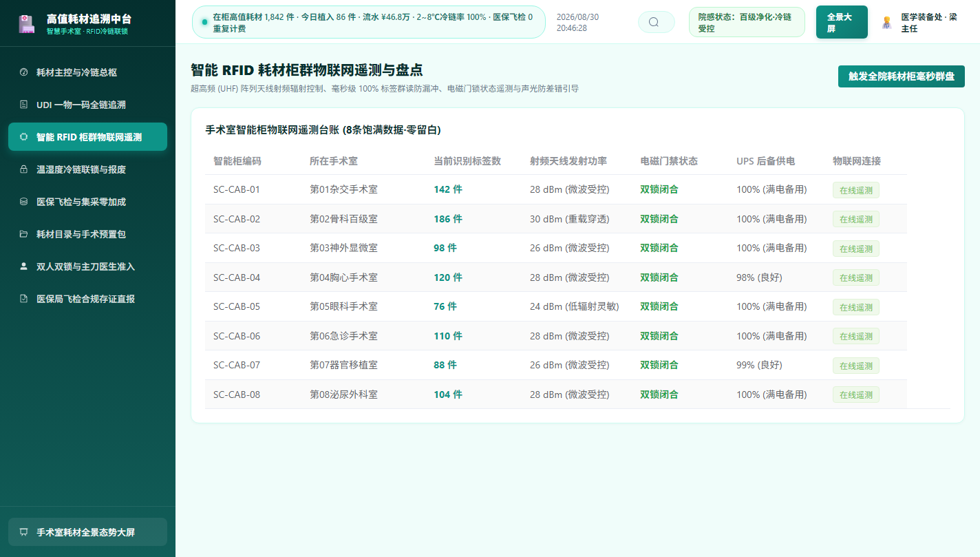Click the 院感状态 百级净化 status pill
Image resolution: width=980 pixels, height=557 pixels.
tap(747, 22)
